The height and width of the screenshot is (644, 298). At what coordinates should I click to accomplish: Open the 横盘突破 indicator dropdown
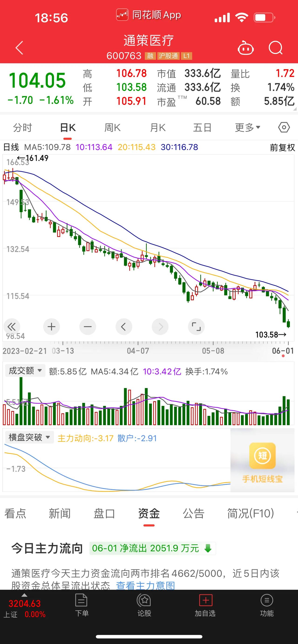tap(30, 437)
